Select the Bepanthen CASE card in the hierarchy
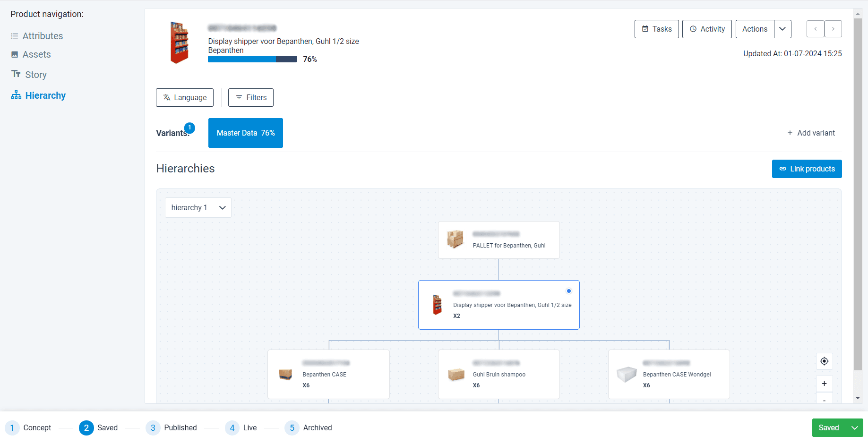868x444 pixels. click(x=328, y=374)
